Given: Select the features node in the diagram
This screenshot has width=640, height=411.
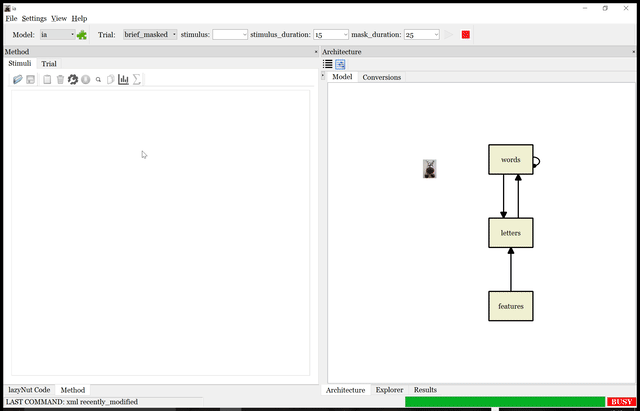Looking at the screenshot, I should click(x=510, y=306).
